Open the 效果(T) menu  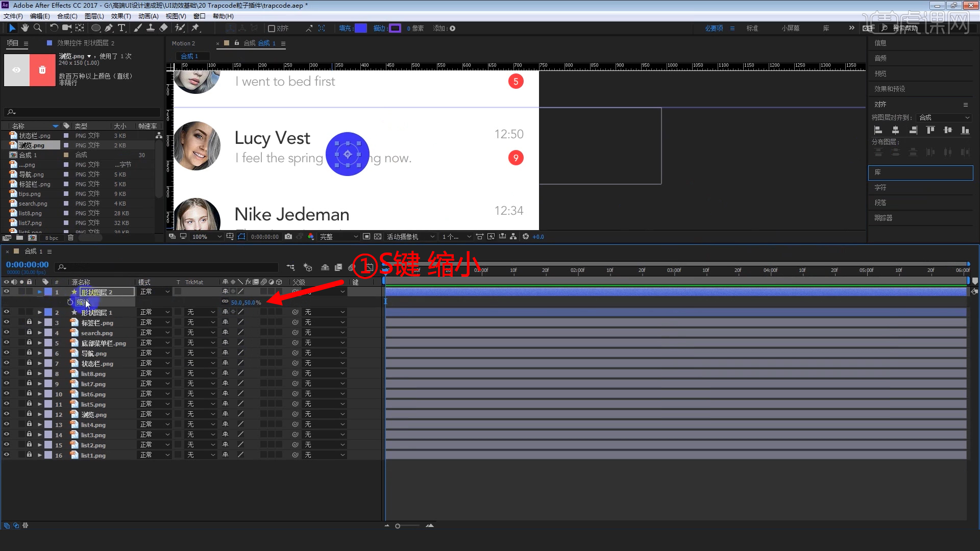coord(121,16)
